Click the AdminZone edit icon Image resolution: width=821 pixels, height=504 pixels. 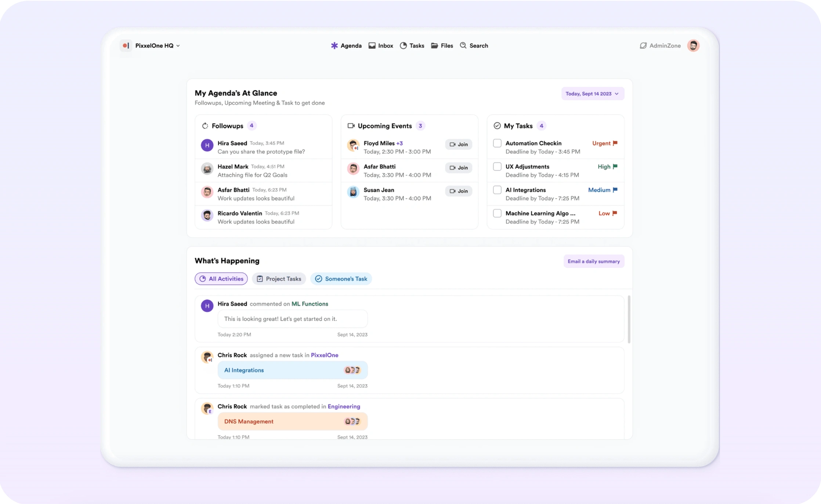click(x=643, y=45)
